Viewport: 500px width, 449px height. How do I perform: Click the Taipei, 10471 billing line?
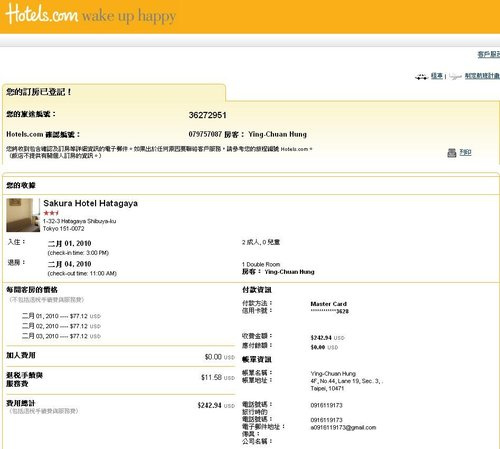[x=327, y=389]
